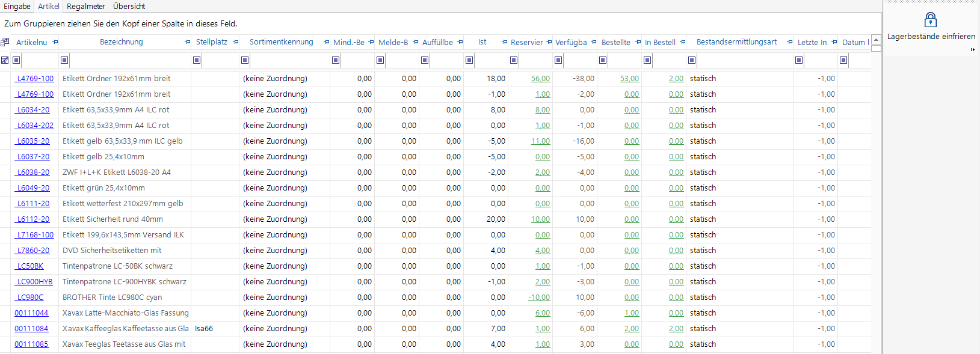Image resolution: width=980 pixels, height=354 pixels.
Task: Click the Lagerbestände einfrieren lock icon
Action: tap(930, 20)
